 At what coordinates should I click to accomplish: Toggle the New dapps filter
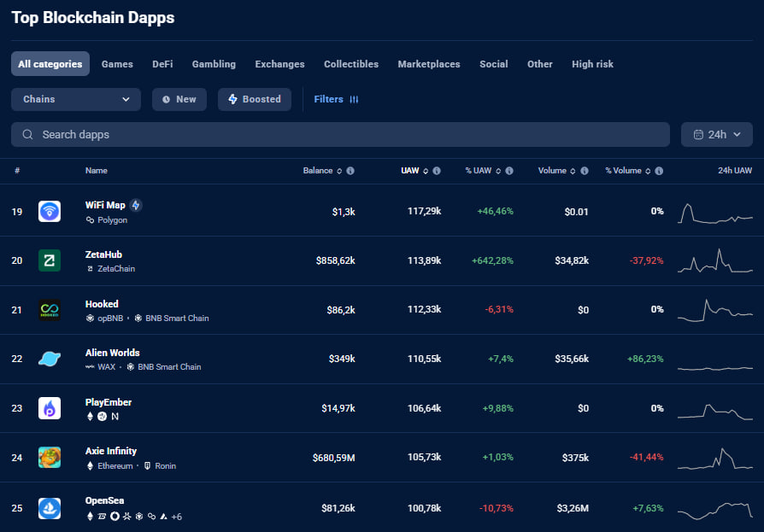pyautogui.click(x=179, y=99)
